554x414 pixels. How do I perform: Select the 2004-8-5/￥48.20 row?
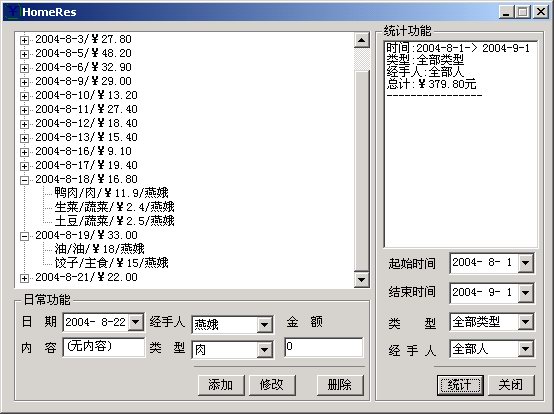(83, 53)
